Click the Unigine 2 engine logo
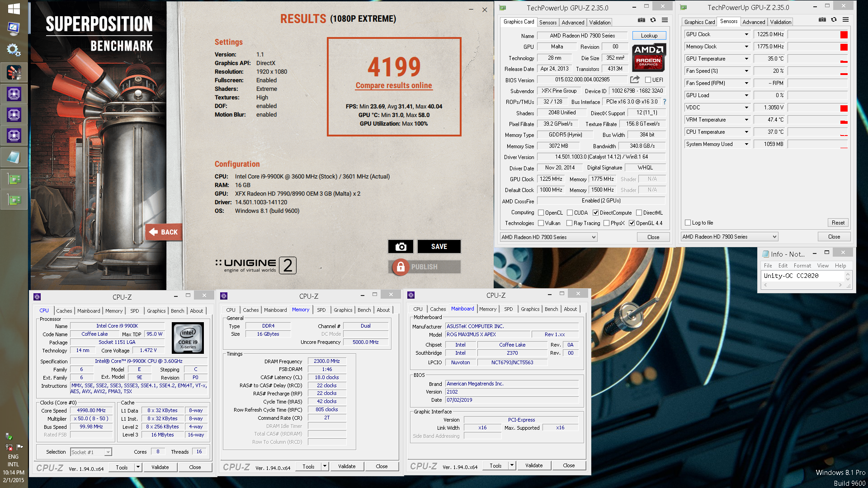This screenshot has height=488, width=868. click(x=256, y=265)
